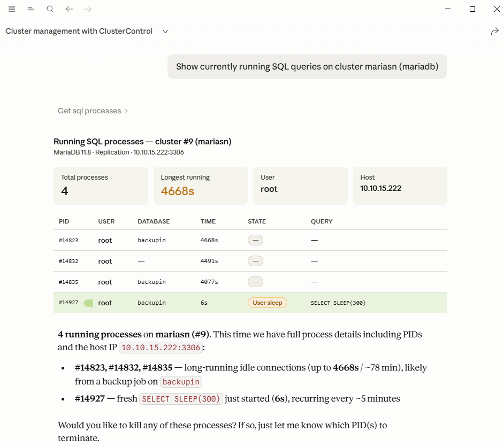Select the row for PID #14832
Viewport: 504px width, 447px height.
click(x=250, y=261)
